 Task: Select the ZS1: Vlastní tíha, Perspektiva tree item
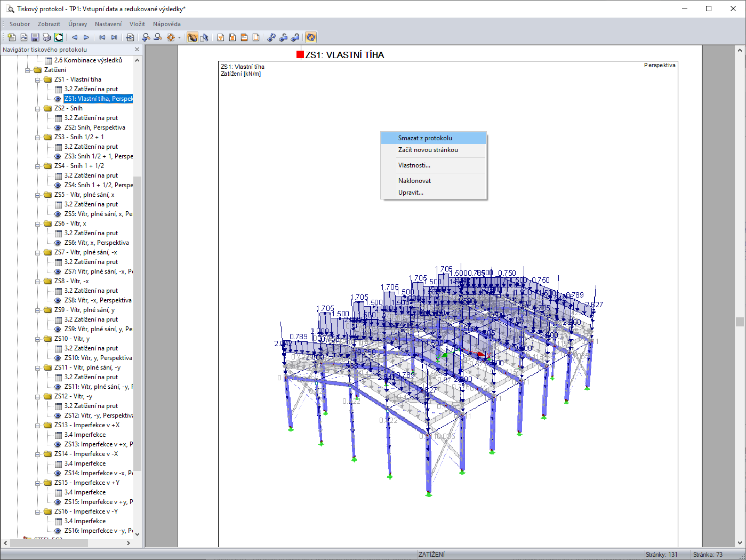tap(98, 99)
